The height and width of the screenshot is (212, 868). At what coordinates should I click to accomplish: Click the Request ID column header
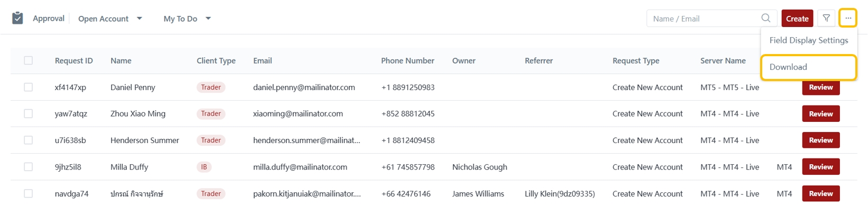(x=74, y=61)
